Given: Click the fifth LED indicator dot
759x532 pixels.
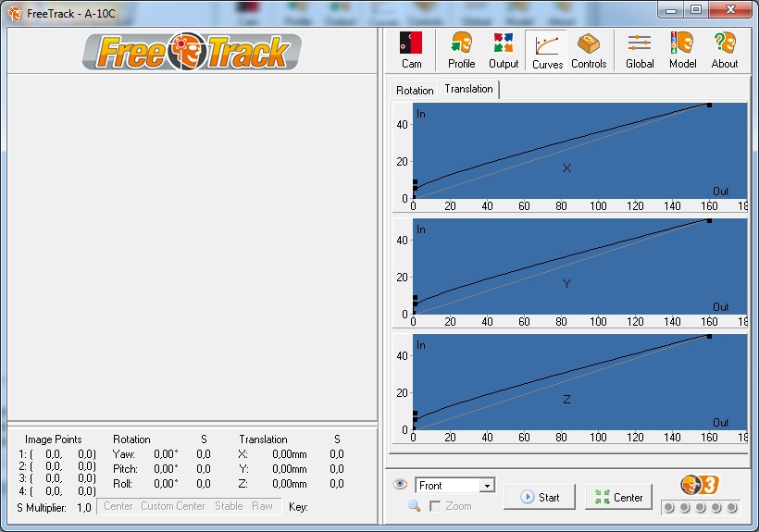Looking at the screenshot, I should (x=732, y=507).
